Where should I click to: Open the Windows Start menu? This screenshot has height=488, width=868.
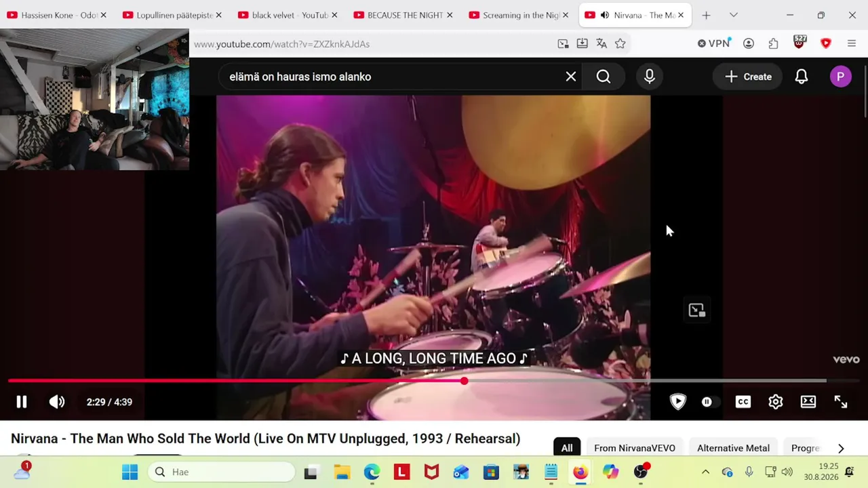pyautogui.click(x=130, y=472)
